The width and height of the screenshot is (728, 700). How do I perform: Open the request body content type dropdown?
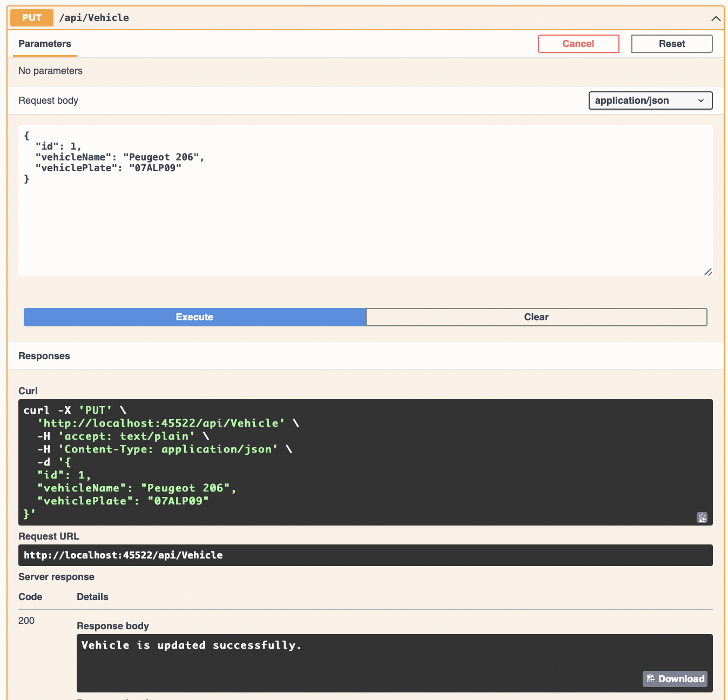650,100
